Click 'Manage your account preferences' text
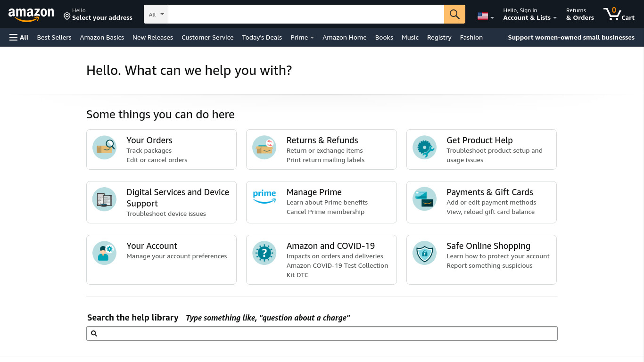This screenshot has height=362, width=644. coord(177,256)
